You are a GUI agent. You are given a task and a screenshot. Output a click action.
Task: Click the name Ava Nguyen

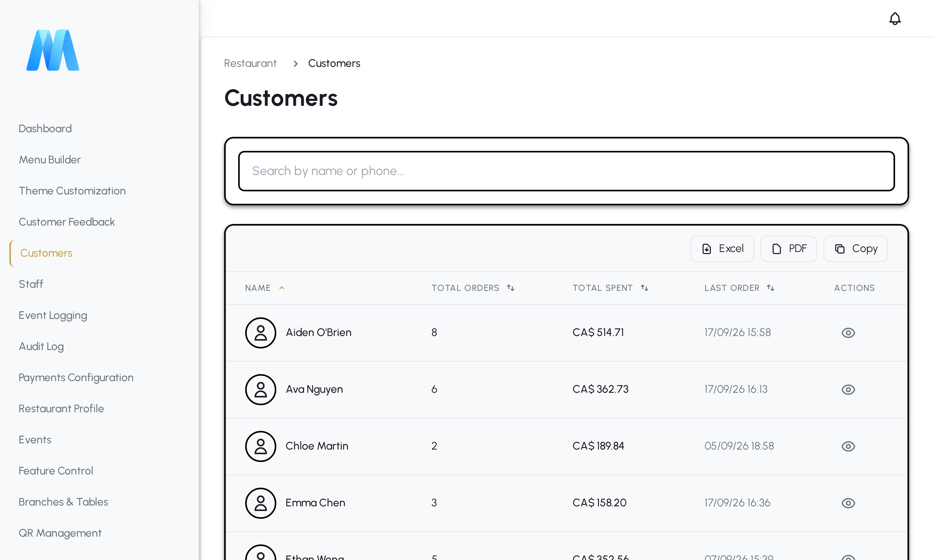(314, 389)
